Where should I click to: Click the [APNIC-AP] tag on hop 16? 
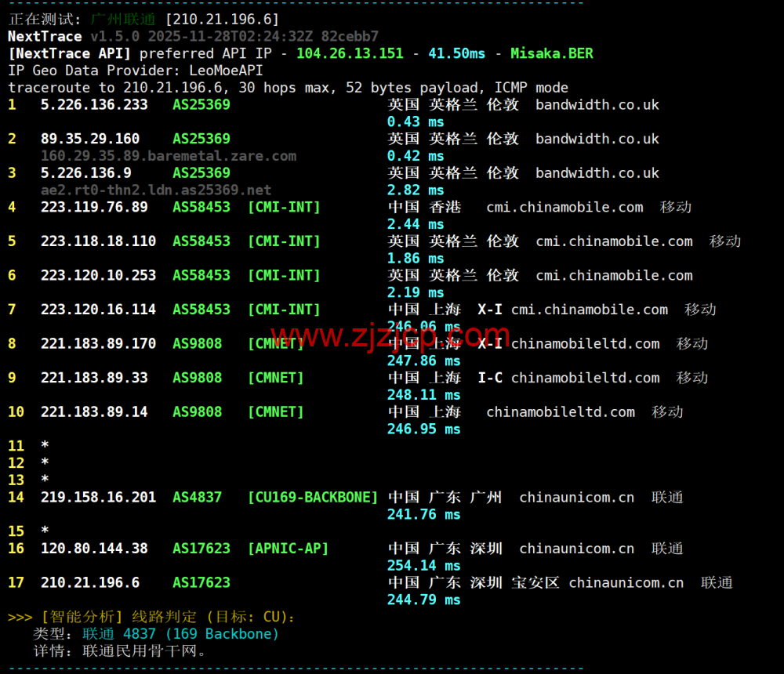(288, 549)
